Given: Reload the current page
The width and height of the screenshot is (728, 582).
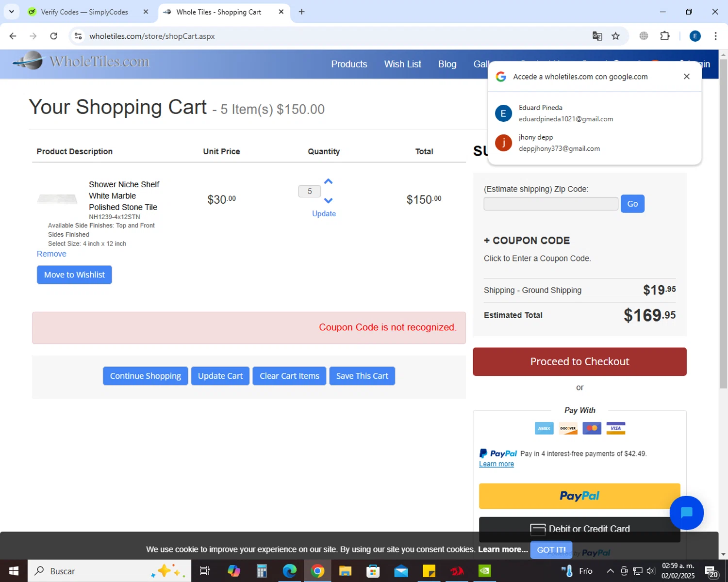Looking at the screenshot, I should [54, 36].
